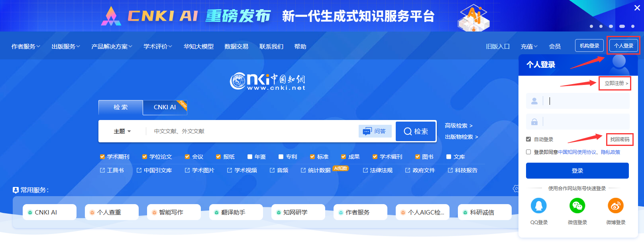Open the 学术视频 external link
The height and width of the screenshot is (242, 644).
click(242, 170)
